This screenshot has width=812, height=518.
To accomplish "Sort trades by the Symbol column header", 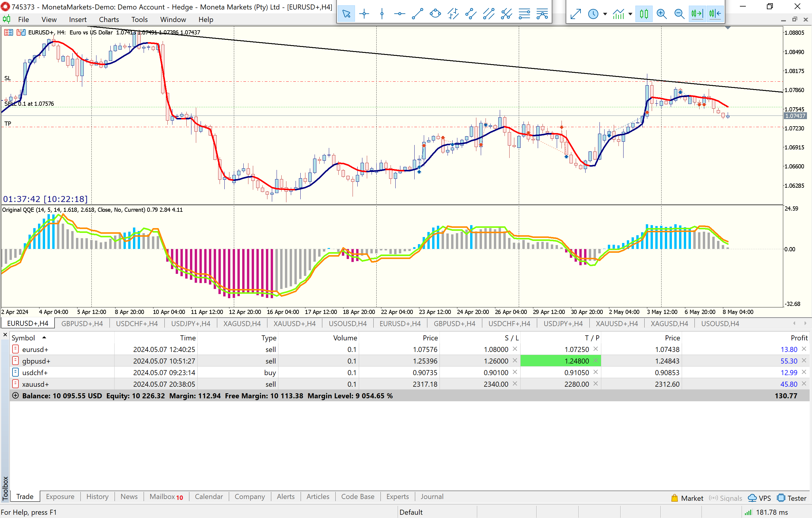I will (x=23, y=338).
